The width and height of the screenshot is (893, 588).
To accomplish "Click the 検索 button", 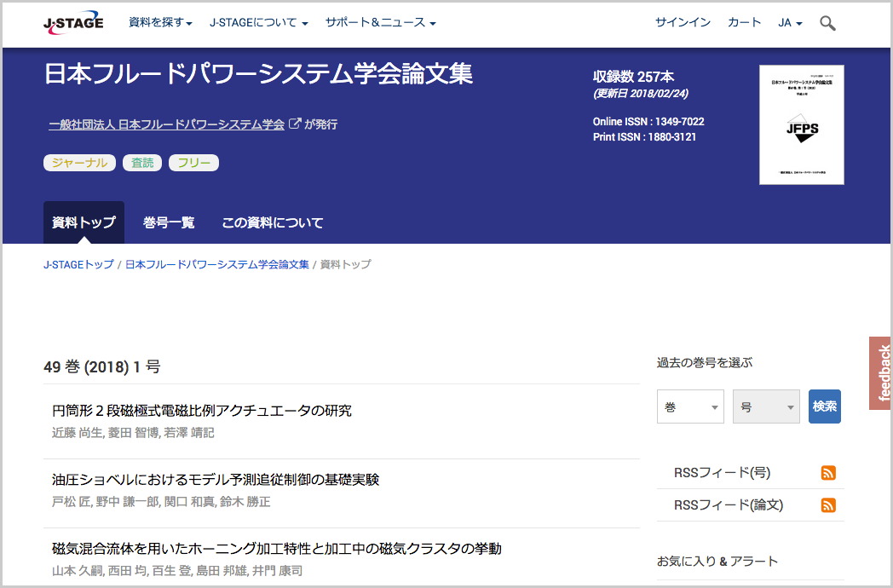I will click(825, 406).
